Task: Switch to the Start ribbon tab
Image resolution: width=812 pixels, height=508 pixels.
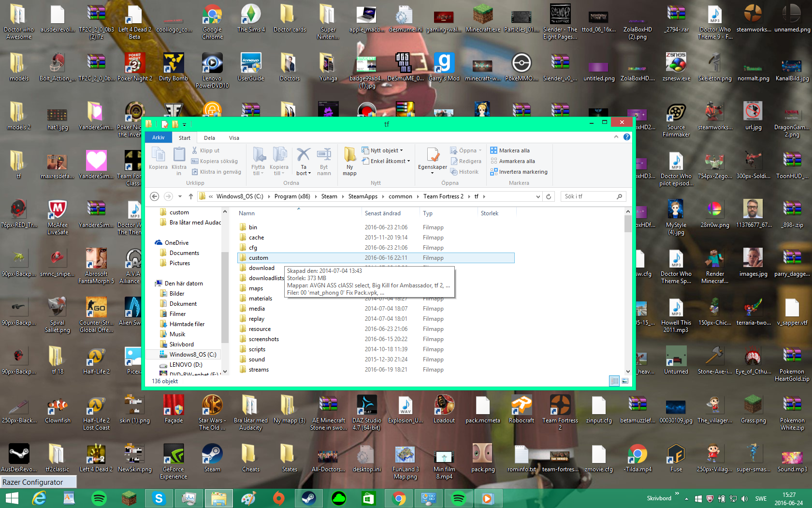Action: click(x=185, y=137)
